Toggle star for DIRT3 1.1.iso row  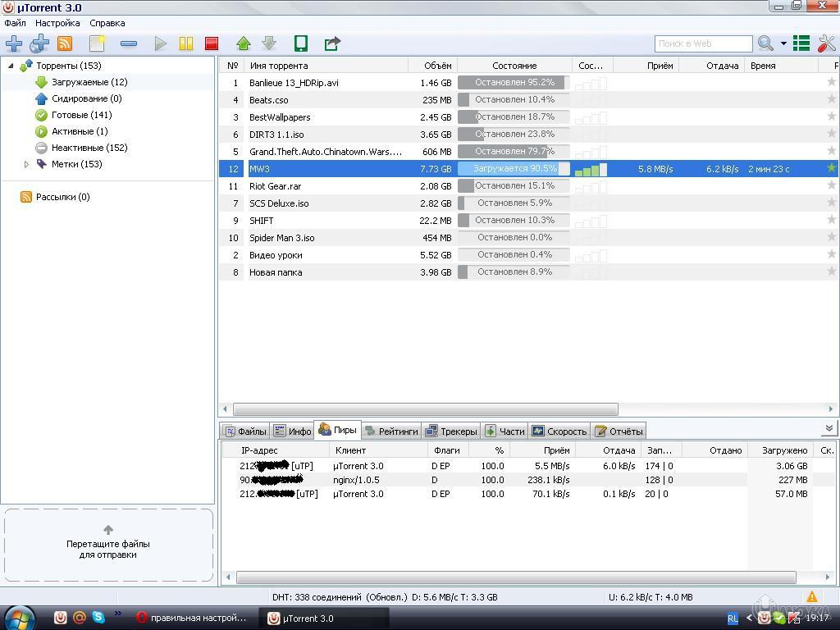click(831, 133)
